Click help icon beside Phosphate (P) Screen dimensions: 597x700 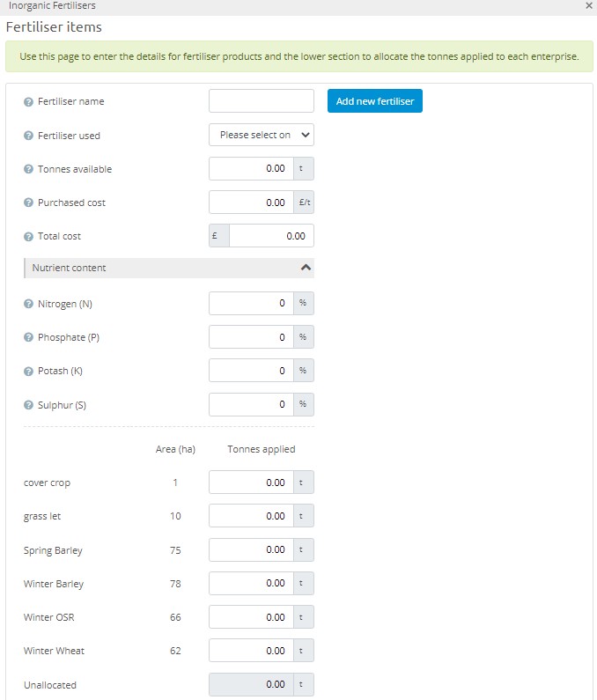click(28, 337)
